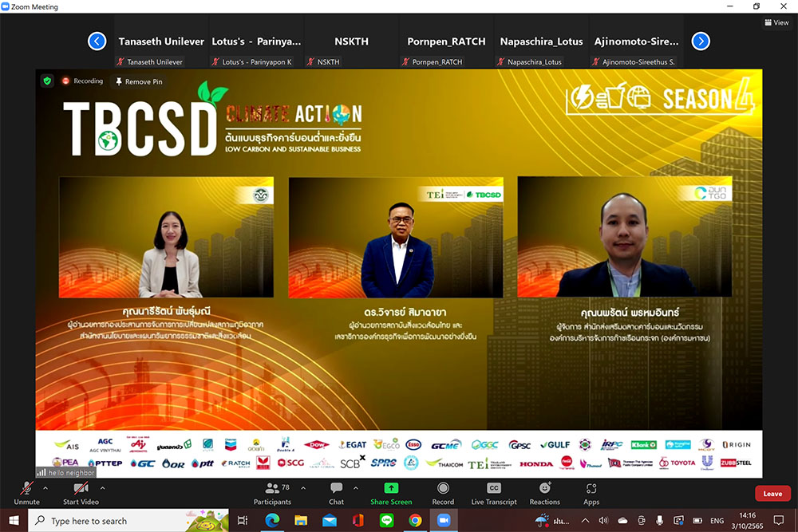Open the Chat panel
The height and width of the screenshot is (532, 798).
pos(337,494)
